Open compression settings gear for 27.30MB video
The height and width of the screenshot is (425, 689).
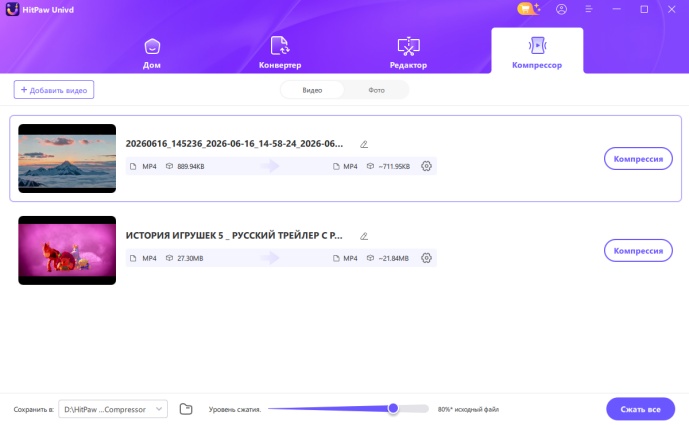click(426, 258)
